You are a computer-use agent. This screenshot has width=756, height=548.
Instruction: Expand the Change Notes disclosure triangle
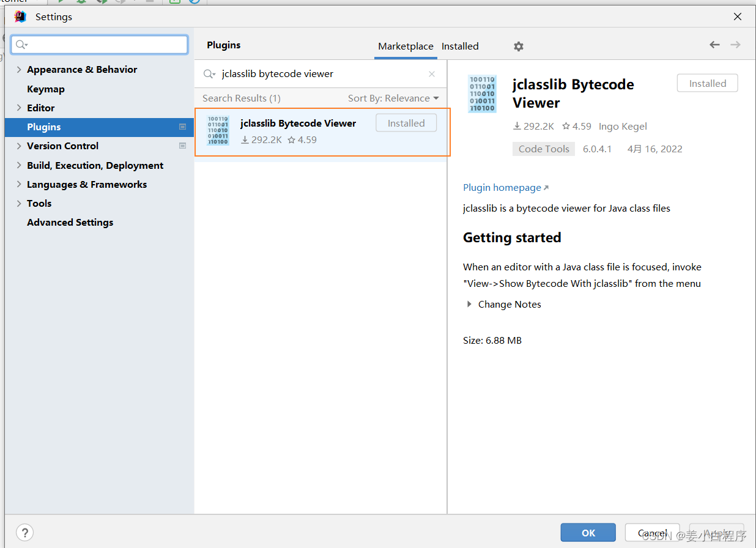(x=469, y=304)
